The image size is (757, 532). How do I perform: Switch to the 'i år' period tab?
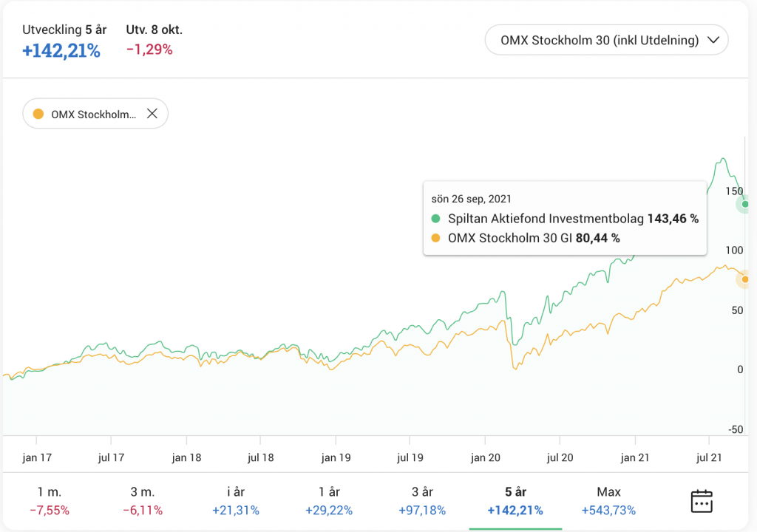(235, 500)
